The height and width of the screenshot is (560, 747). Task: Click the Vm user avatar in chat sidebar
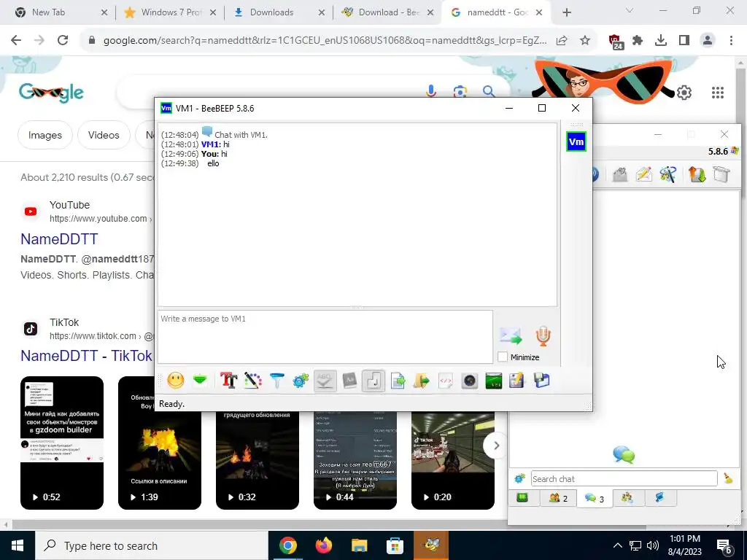[x=576, y=142]
